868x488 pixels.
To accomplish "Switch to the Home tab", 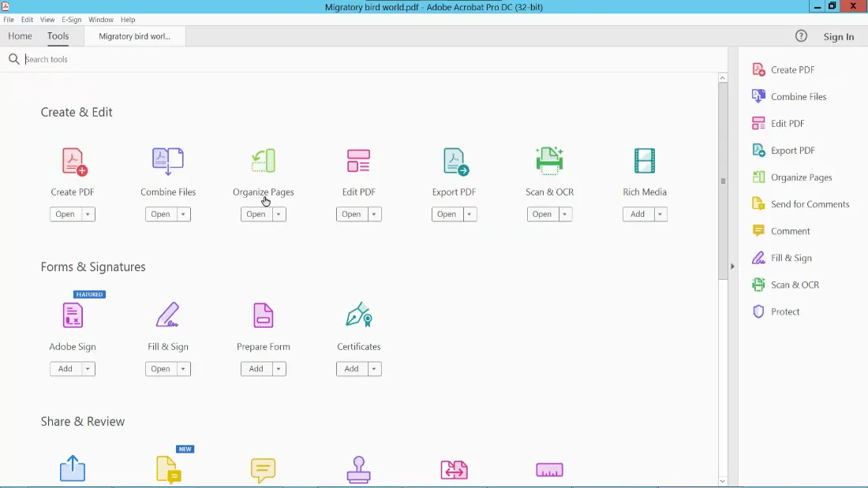I will point(20,35).
